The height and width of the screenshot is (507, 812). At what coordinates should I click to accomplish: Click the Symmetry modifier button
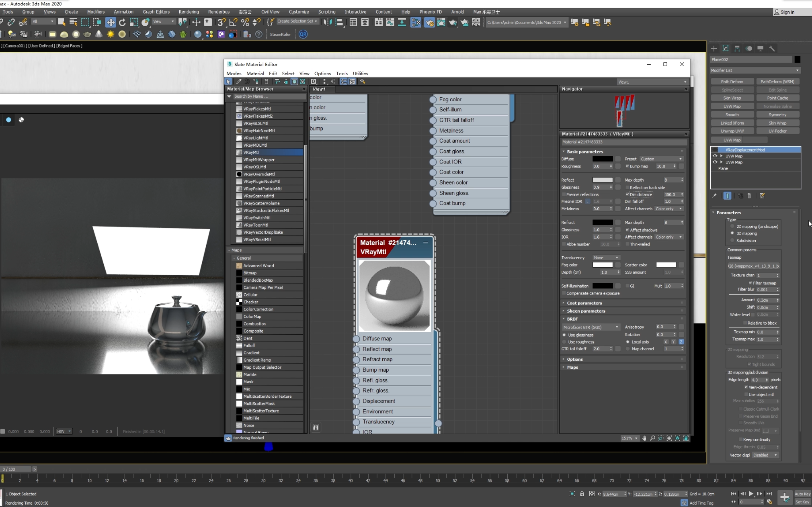click(x=777, y=114)
